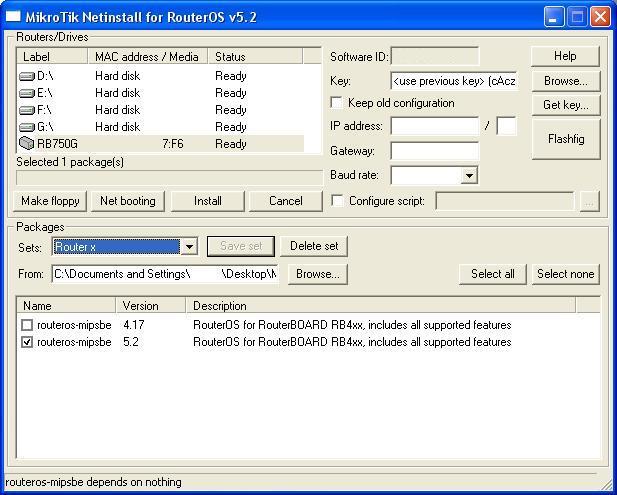Click into the Key field
The height and width of the screenshot is (495, 617).
tap(454, 81)
